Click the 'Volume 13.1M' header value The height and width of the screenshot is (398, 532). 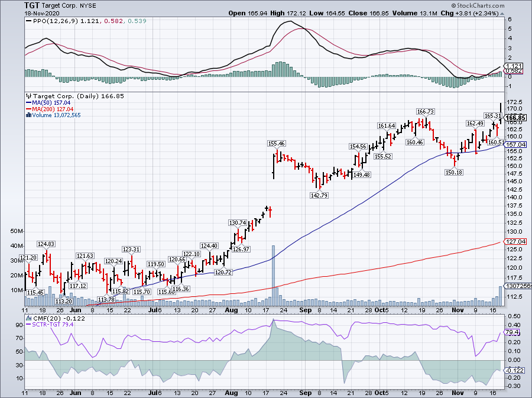(x=415, y=13)
